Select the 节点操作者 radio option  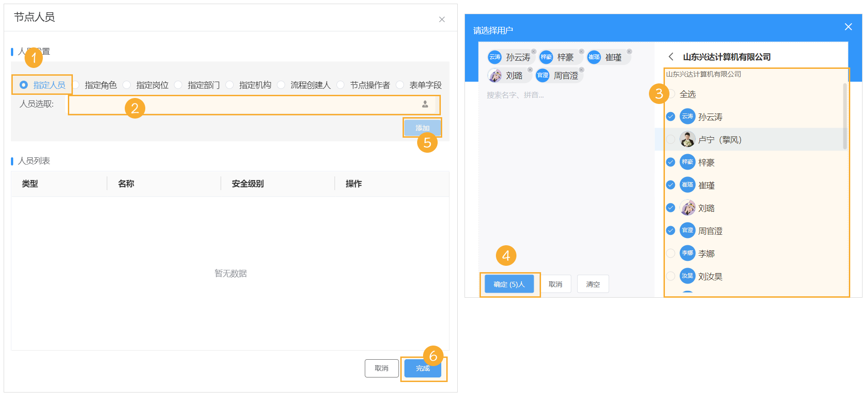(341, 85)
